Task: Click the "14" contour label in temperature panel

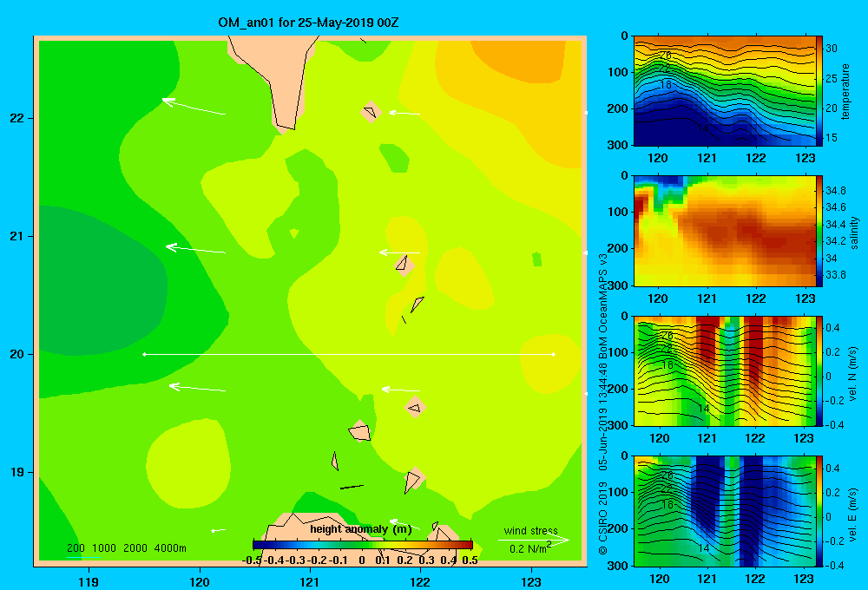Action: click(702, 128)
